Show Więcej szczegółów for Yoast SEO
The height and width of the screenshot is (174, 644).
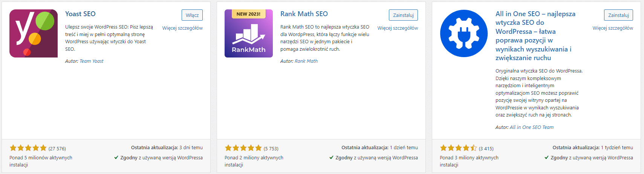click(x=182, y=28)
